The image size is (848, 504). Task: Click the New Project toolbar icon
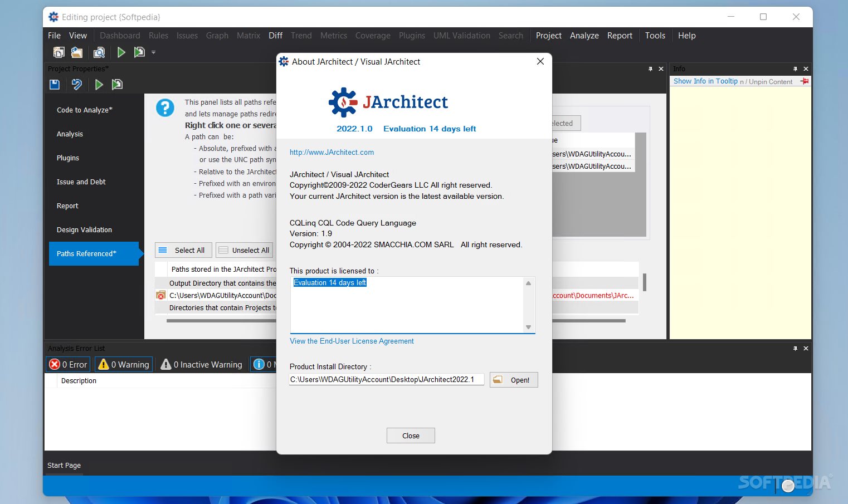59,52
